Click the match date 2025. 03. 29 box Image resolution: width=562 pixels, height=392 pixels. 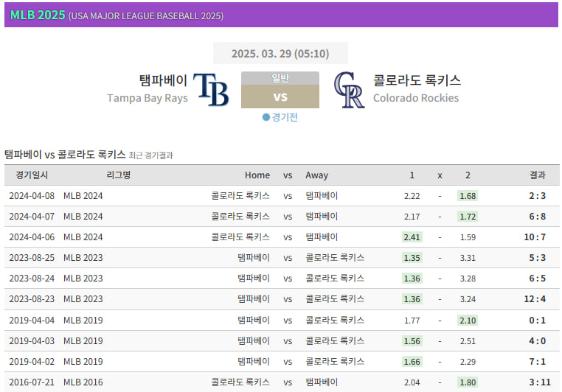point(280,53)
